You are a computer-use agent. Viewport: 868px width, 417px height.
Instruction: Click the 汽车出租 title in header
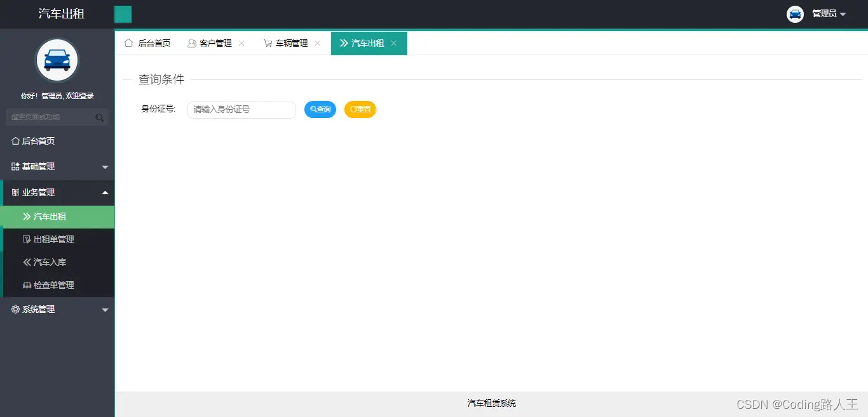coord(62,13)
